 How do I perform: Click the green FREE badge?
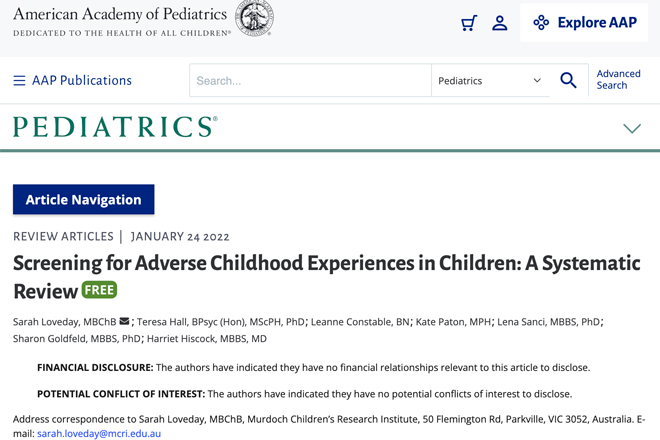pyautogui.click(x=99, y=290)
